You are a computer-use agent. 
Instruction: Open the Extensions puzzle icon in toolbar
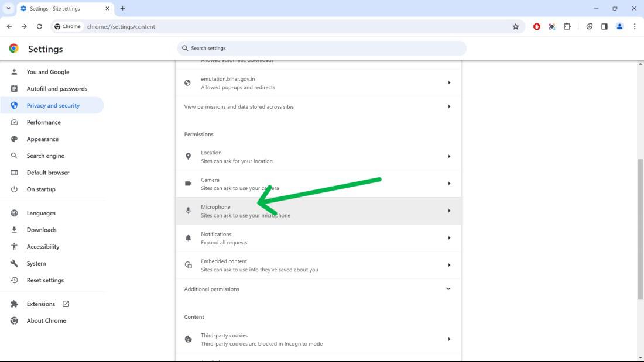(567, 27)
